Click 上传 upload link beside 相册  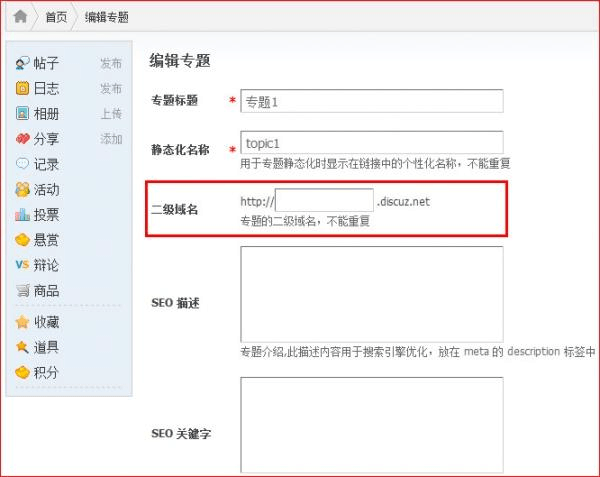[110, 114]
